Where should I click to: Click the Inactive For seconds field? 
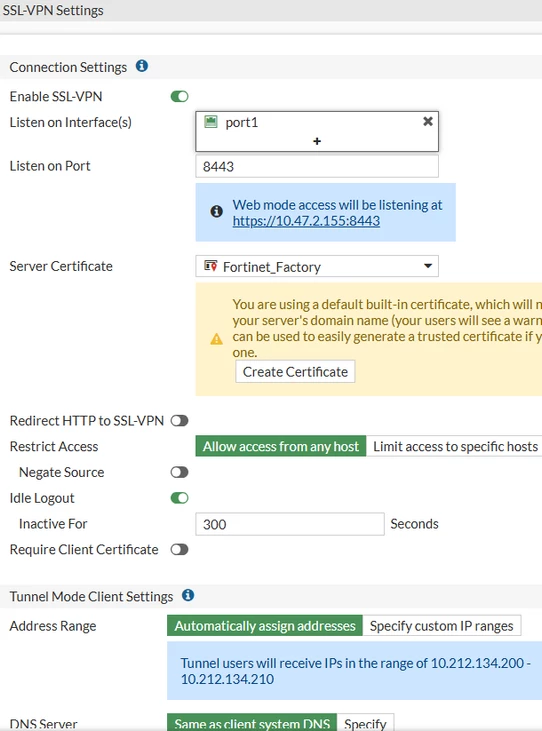(290, 524)
